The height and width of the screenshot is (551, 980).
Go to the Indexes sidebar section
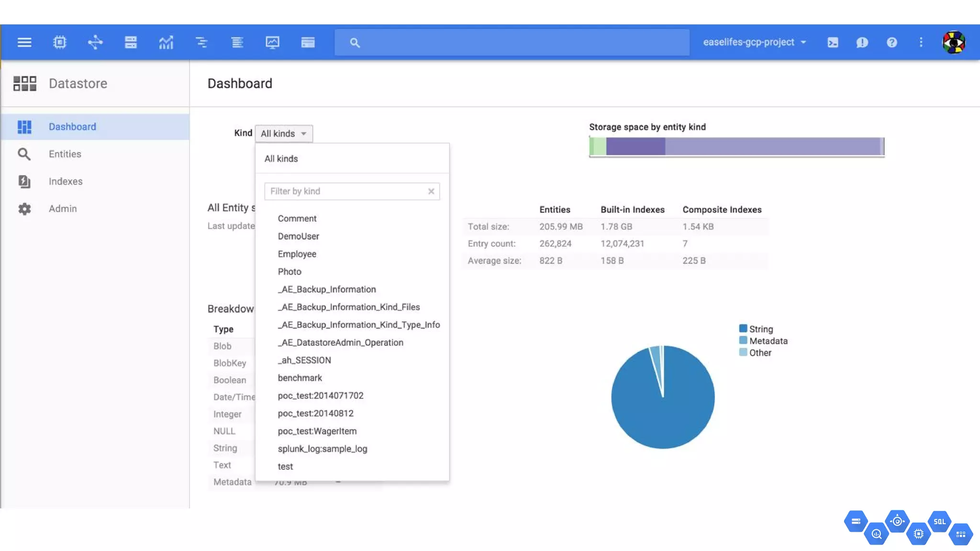coord(66,181)
